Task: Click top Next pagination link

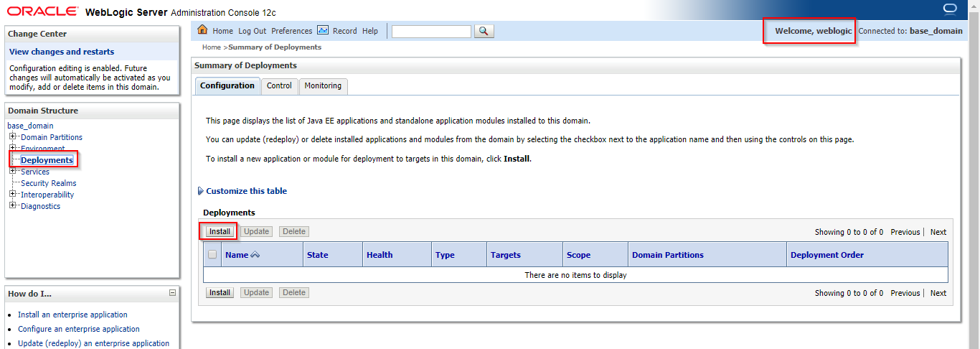Action: (938, 232)
